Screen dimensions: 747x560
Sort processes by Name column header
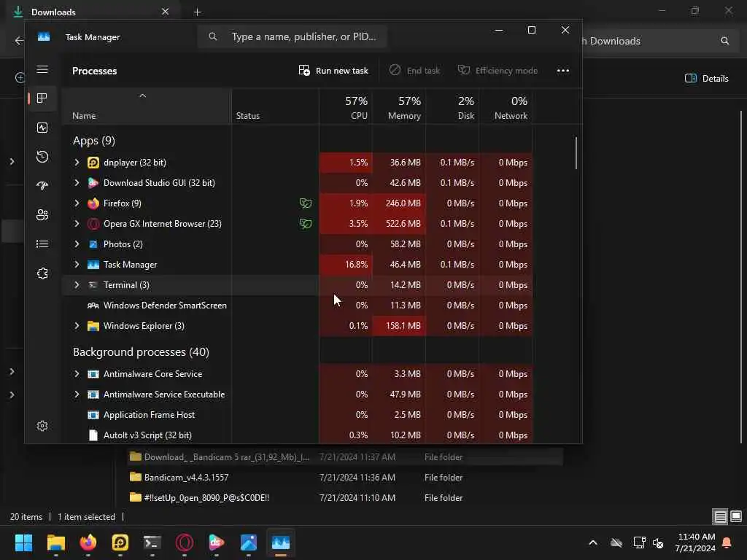pyautogui.click(x=147, y=107)
